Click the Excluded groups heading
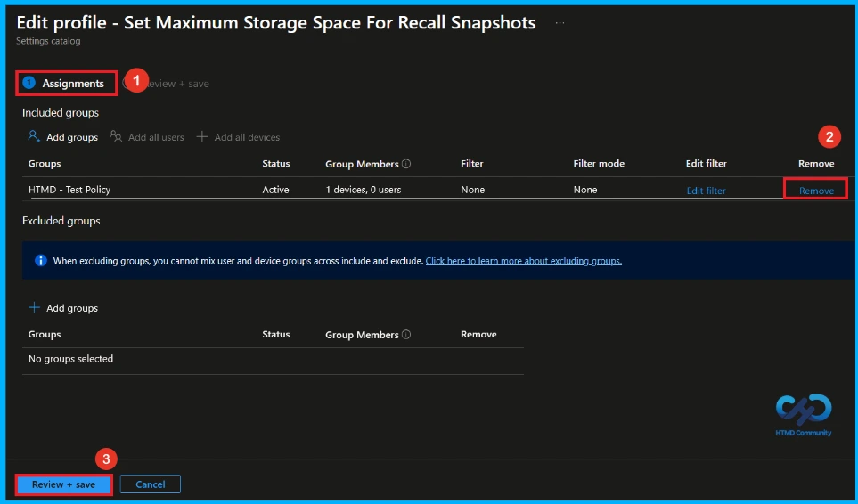Screen dimensions: 858x504 tap(61, 221)
